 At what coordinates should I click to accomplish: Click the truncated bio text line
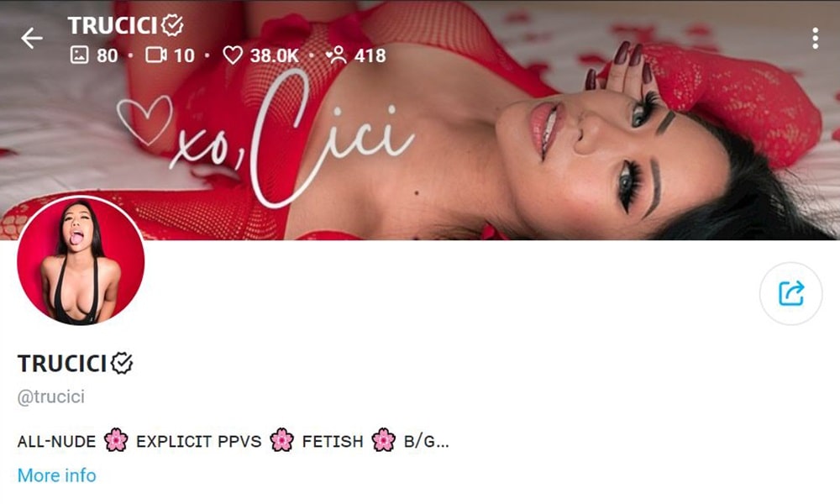(234, 441)
